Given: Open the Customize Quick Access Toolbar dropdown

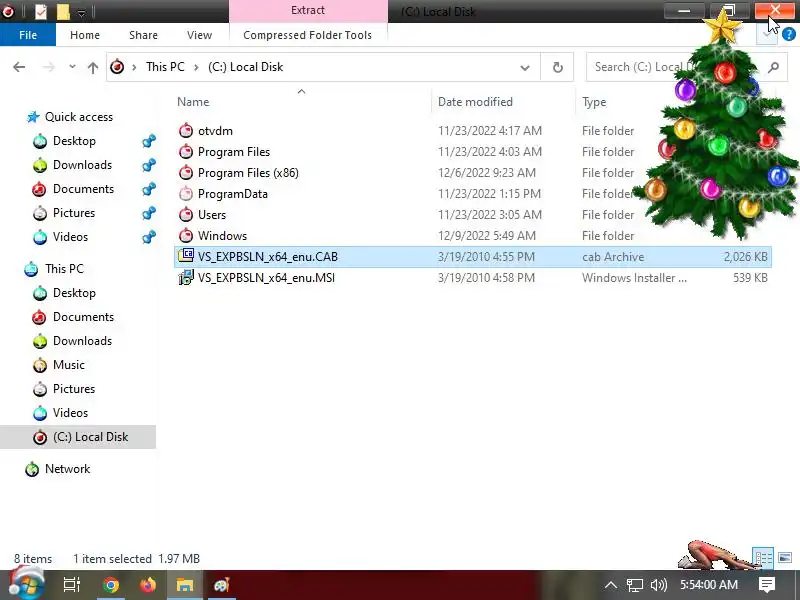Looking at the screenshot, I should point(81,12).
